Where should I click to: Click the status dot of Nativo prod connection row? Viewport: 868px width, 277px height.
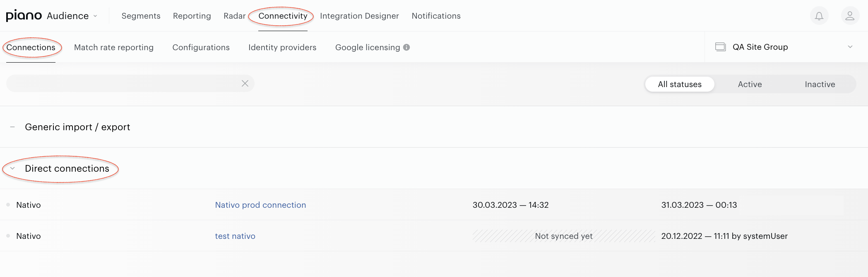8,205
